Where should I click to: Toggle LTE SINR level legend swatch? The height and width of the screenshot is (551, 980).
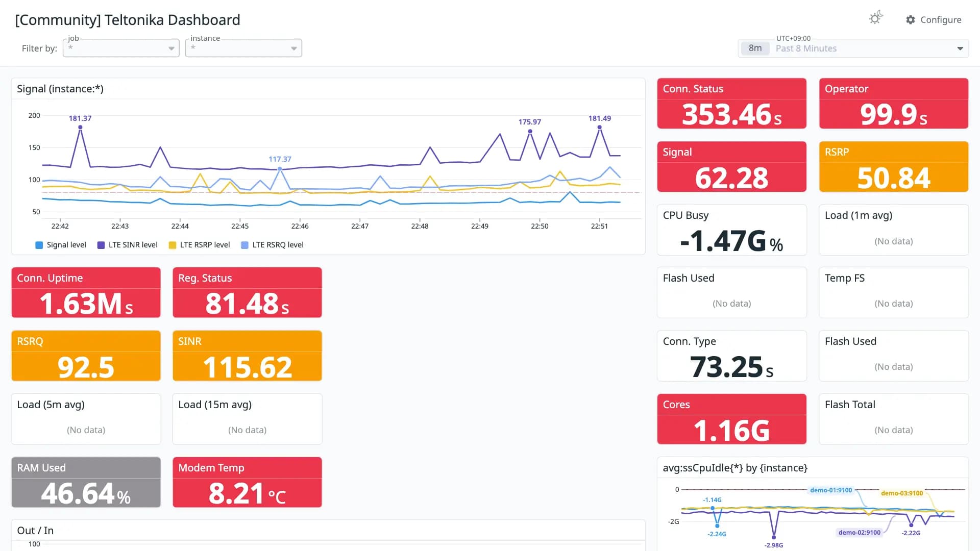[101, 245]
